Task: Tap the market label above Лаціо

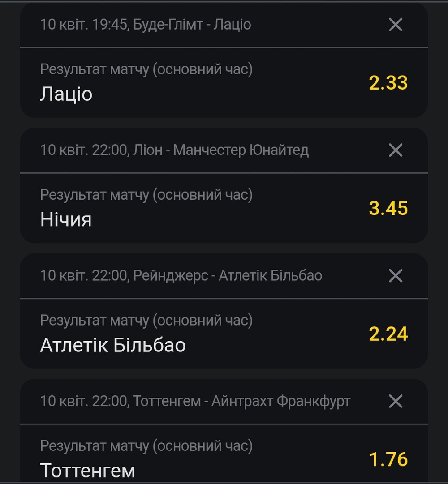Action: point(146,69)
